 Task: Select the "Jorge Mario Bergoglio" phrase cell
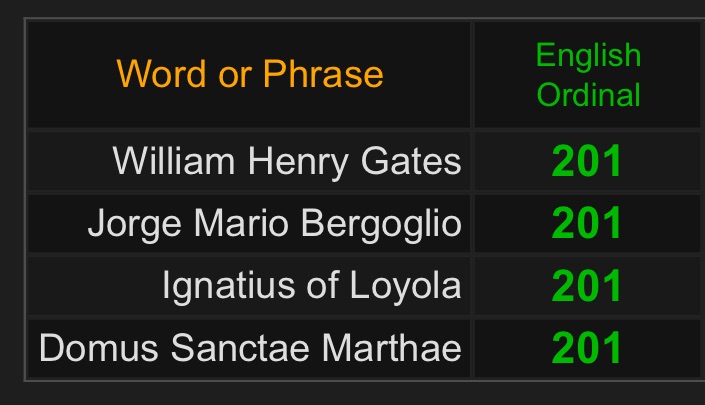click(x=275, y=223)
